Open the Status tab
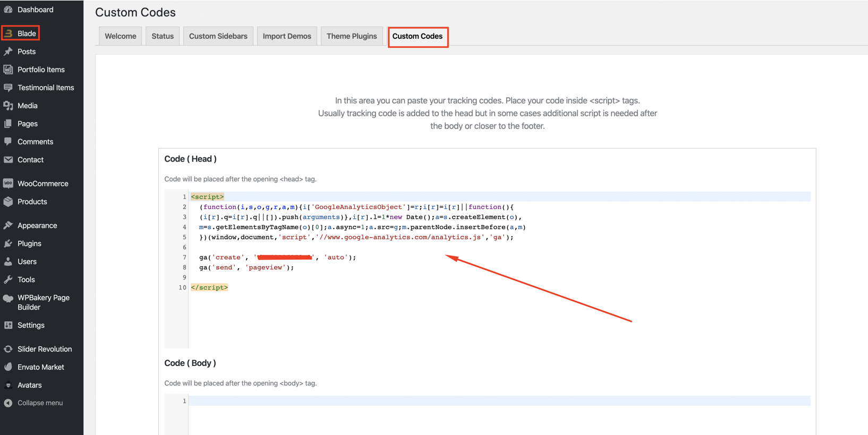 [163, 36]
